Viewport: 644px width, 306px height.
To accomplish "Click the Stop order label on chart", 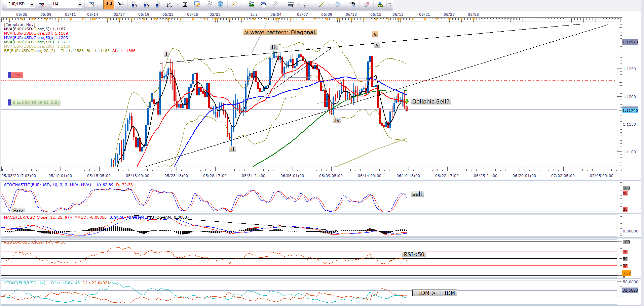I will coord(17,75).
